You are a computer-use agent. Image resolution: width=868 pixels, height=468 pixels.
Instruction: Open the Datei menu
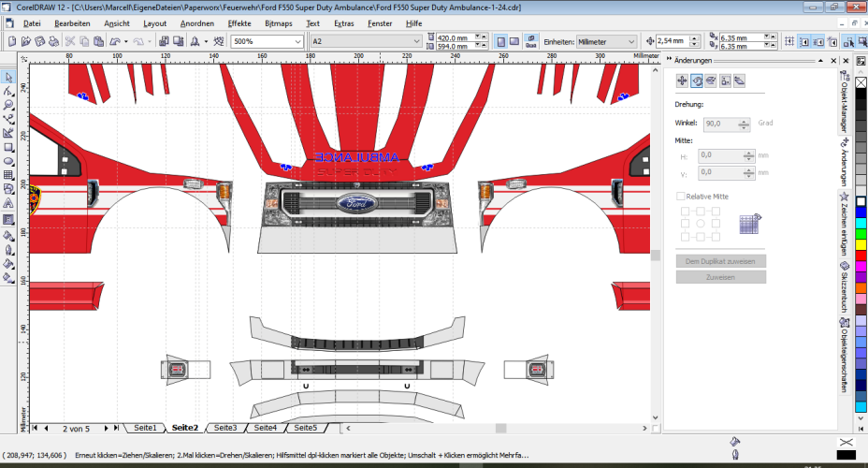32,23
